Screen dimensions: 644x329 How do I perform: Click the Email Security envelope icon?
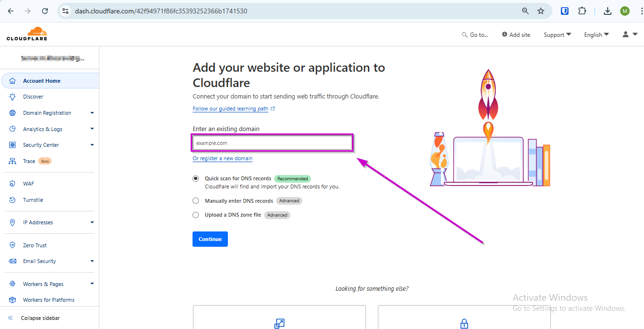pyautogui.click(x=12, y=261)
